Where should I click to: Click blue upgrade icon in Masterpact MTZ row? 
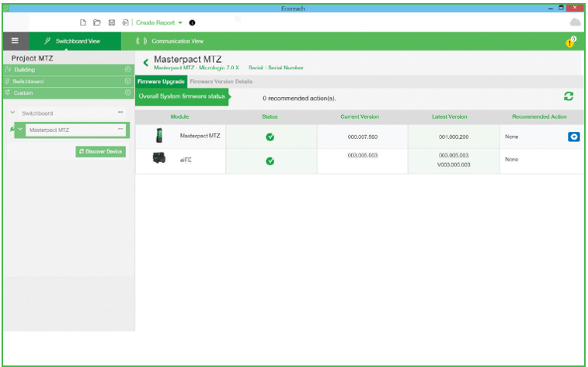coord(574,137)
